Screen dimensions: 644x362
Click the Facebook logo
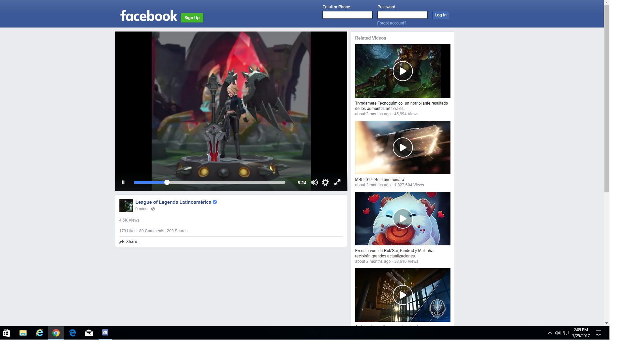coord(149,16)
